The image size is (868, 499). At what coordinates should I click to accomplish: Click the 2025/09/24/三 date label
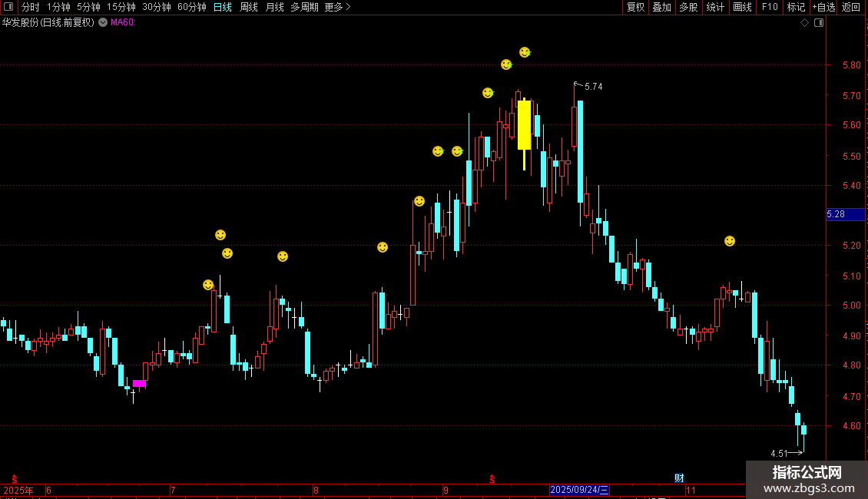(579, 490)
